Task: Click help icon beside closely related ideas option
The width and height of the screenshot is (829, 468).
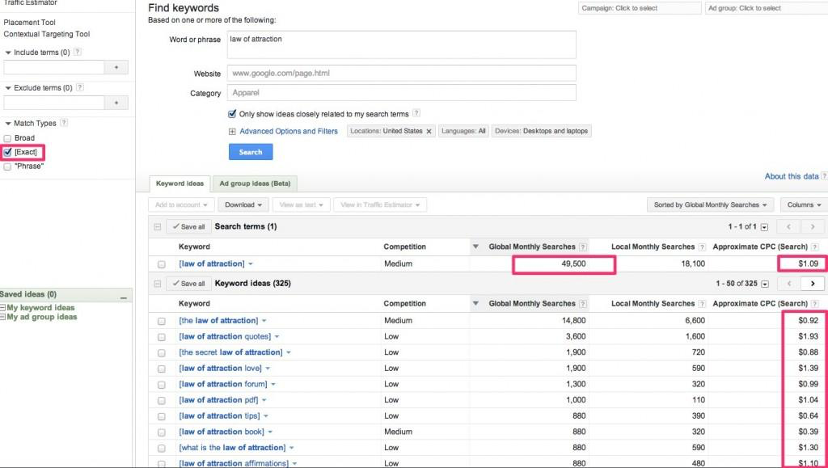Action: click(x=416, y=113)
